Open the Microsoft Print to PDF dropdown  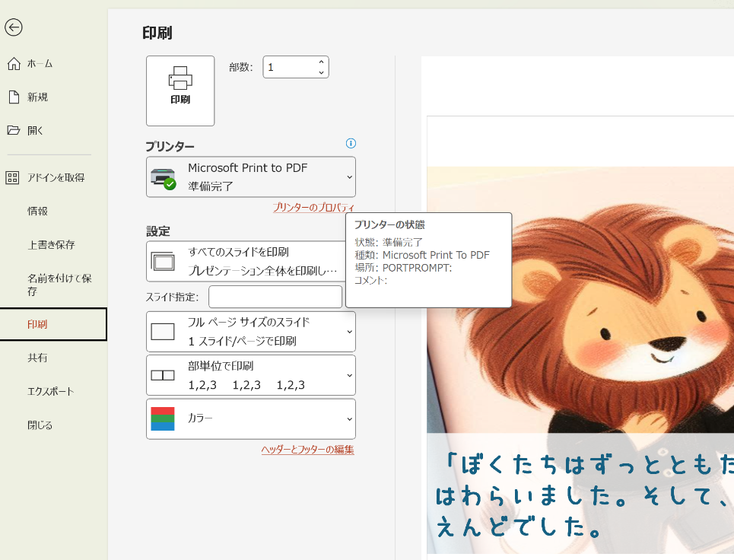(x=251, y=177)
